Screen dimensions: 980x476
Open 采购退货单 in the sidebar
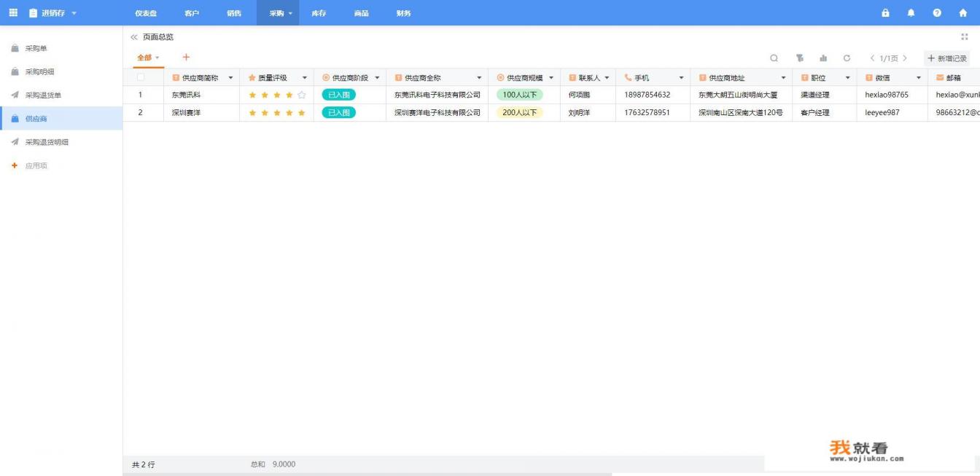[43, 95]
